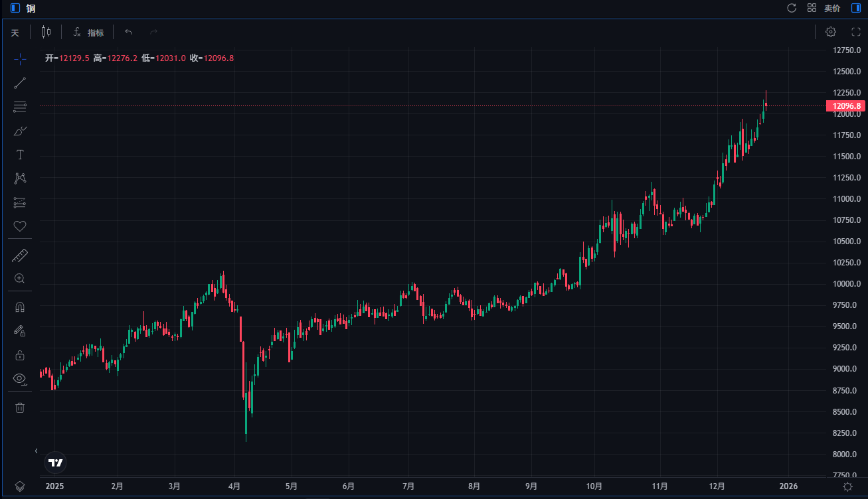Select the crosshair cursor tool
This screenshot has height=499, width=868.
(x=20, y=59)
